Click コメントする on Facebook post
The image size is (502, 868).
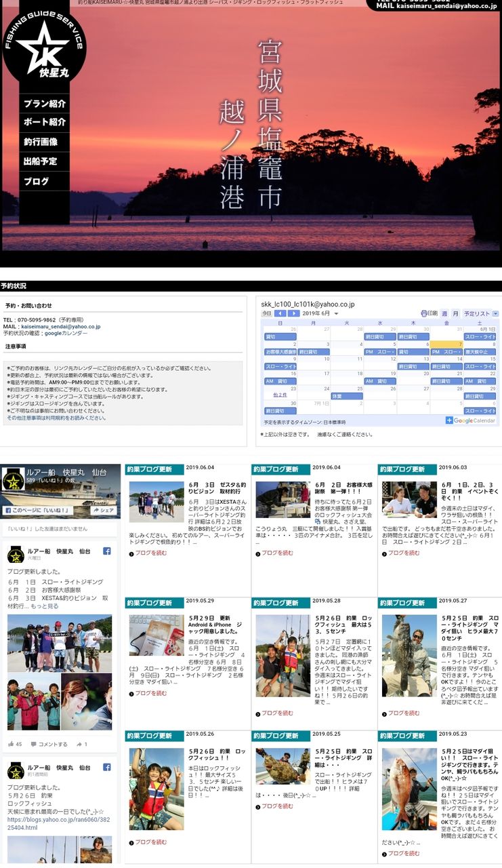[x=49, y=744]
